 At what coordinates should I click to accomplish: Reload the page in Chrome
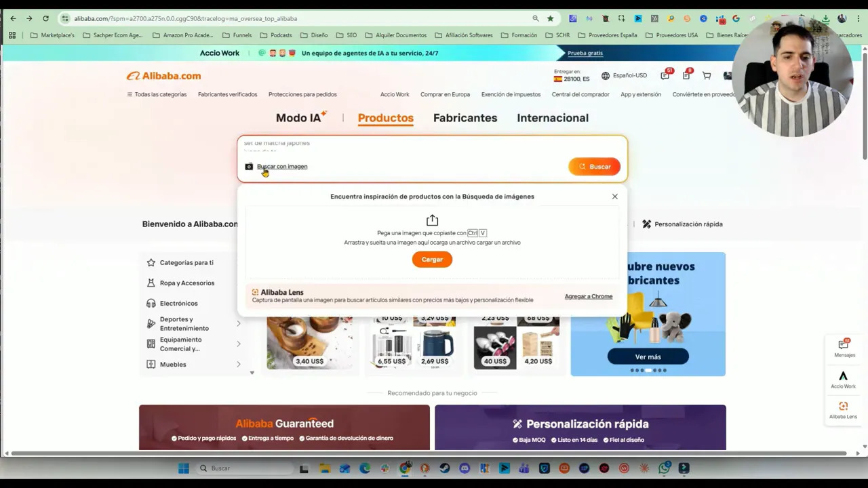coord(45,18)
